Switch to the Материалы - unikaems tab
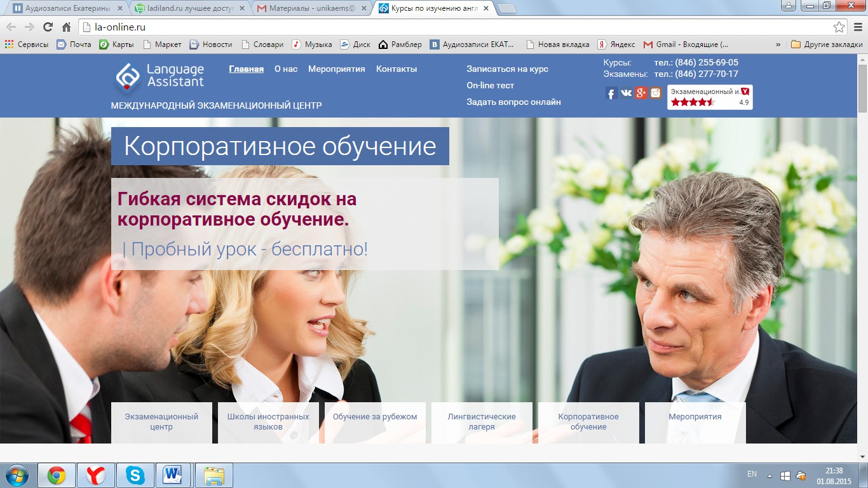Image resolution: width=868 pixels, height=488 pixels. tap(312, 8)
